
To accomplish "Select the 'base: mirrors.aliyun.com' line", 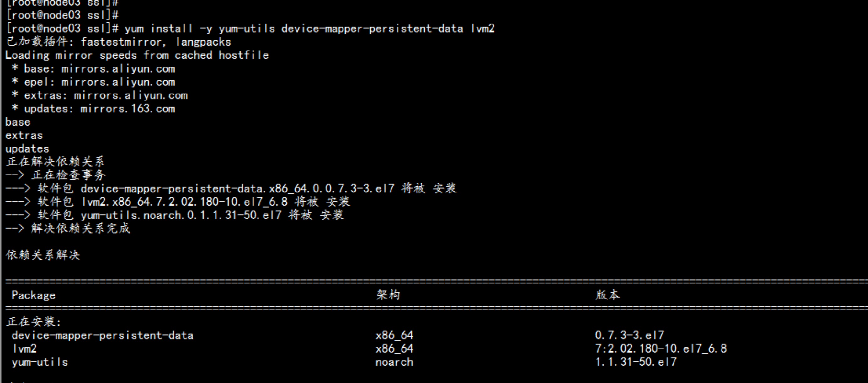I will (93, 69).
